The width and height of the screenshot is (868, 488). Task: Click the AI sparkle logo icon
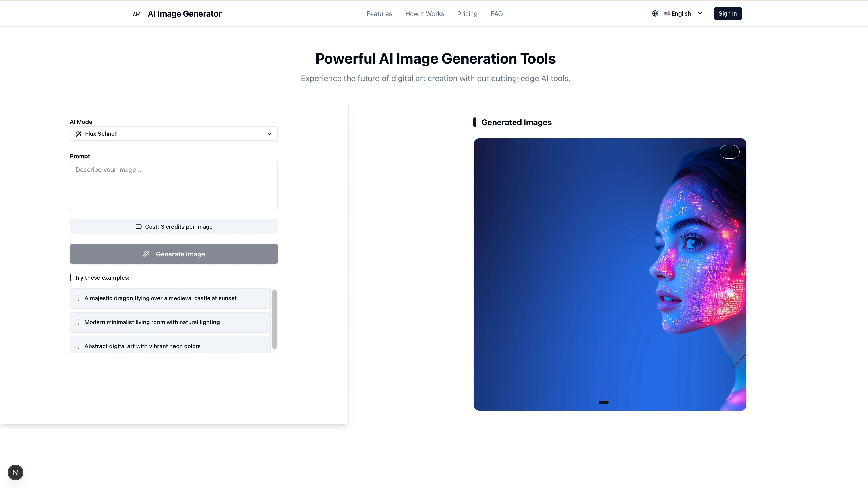pos(136,14)
